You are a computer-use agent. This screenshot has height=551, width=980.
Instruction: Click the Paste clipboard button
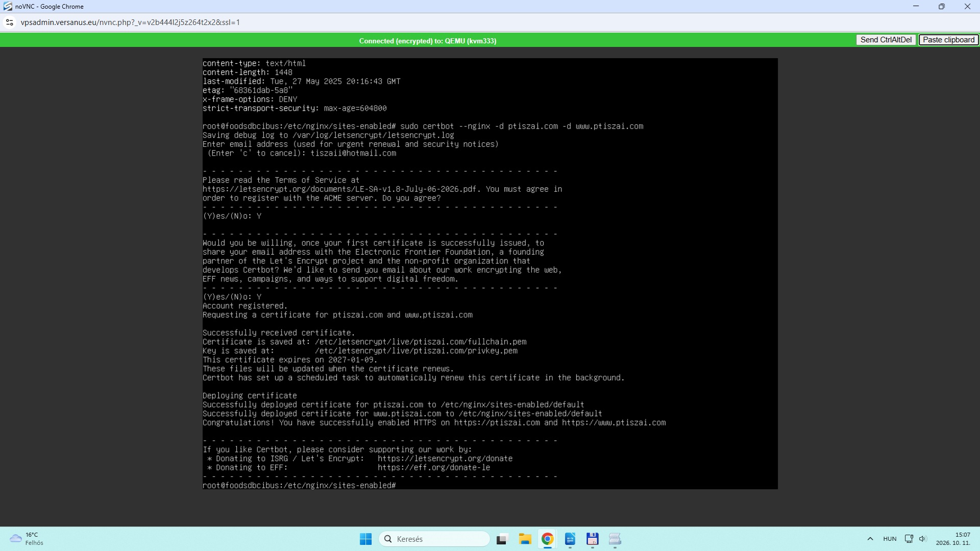pos(948,40)
